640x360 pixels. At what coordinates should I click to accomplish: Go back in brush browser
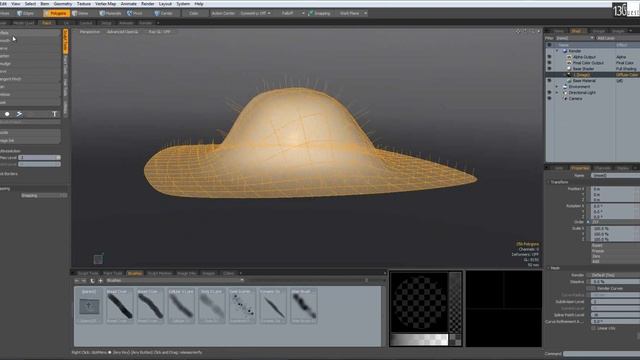(x=77, y=280)
